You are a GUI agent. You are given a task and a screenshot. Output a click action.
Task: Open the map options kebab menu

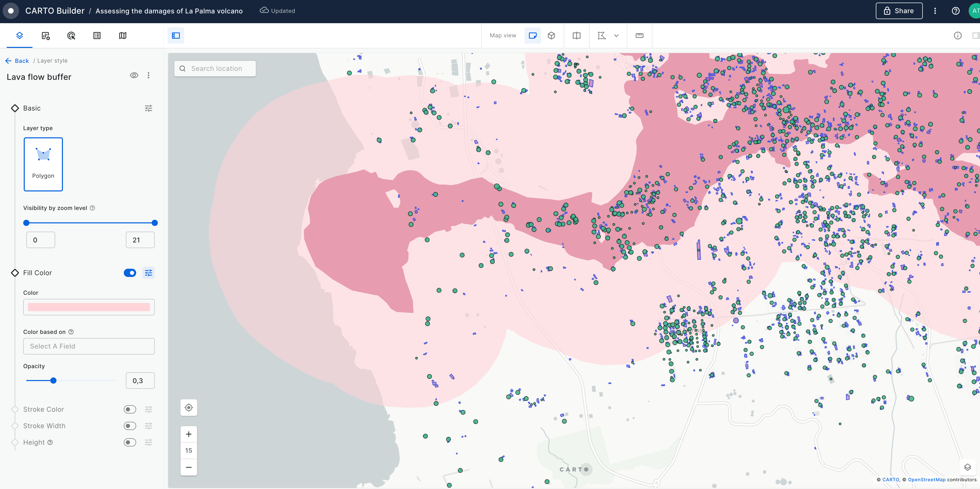(x=935, y=11)
